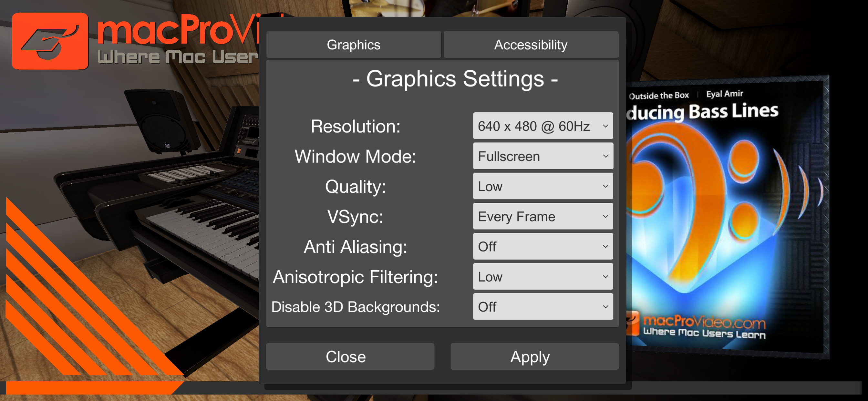Open the Quality dropdown
Screen dimensions: 868x401
(543, 186)
